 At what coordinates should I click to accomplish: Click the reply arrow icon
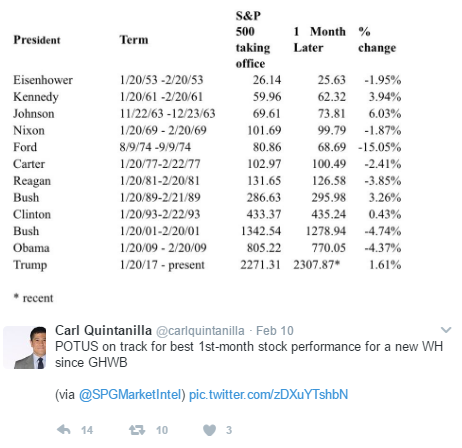64,430
